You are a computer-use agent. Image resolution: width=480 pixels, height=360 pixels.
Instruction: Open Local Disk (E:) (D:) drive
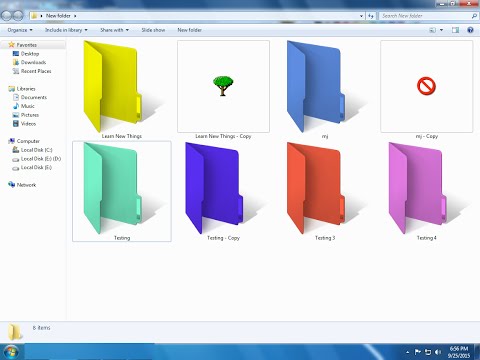37,159
